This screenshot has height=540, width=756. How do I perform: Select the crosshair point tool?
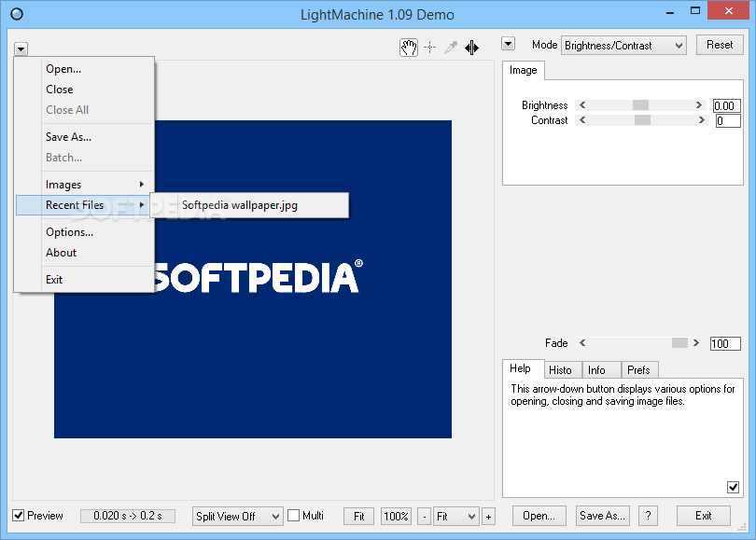pyautogui.click(x=429, y=48)
